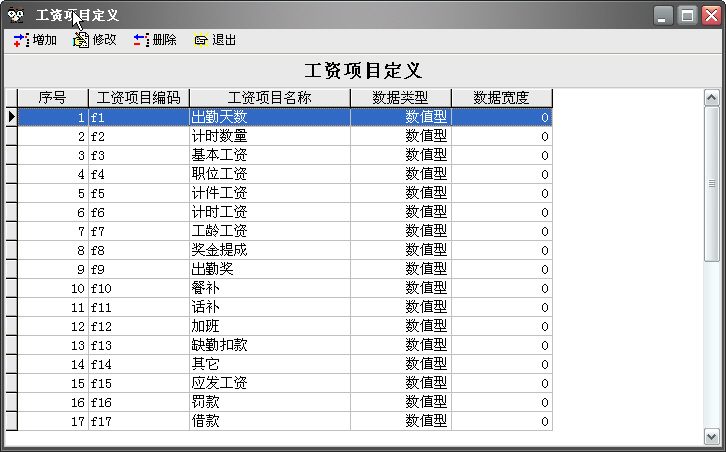Click data width 0 in 计时数量 row
This screenshot has width=726, height=452.
pyautogui.click(x=502, y=136)
